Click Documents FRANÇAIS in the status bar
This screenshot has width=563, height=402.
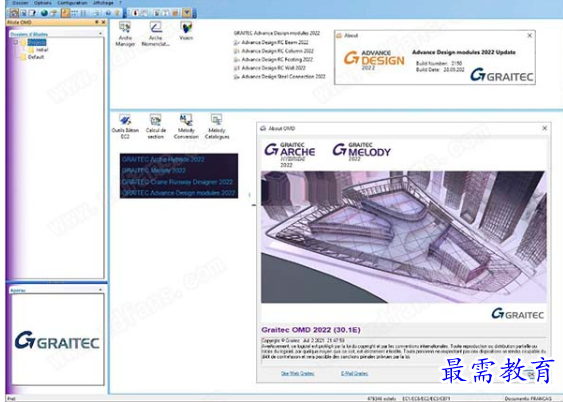point(528,399)
